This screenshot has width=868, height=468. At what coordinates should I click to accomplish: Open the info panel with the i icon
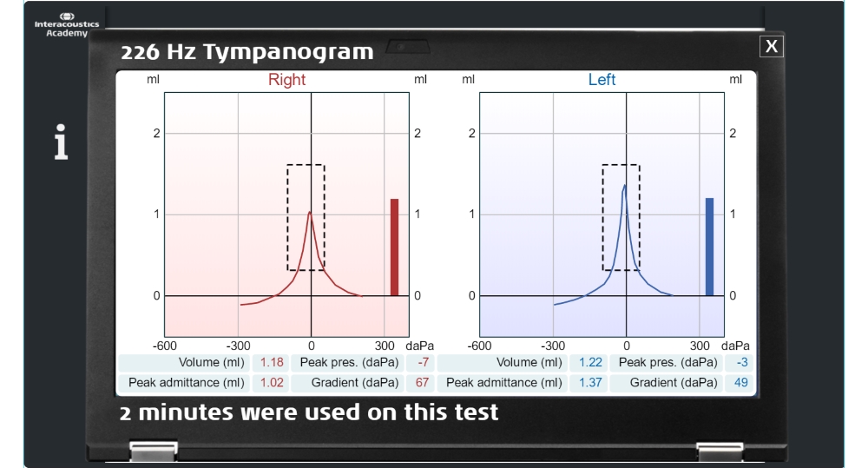[61, 142]
